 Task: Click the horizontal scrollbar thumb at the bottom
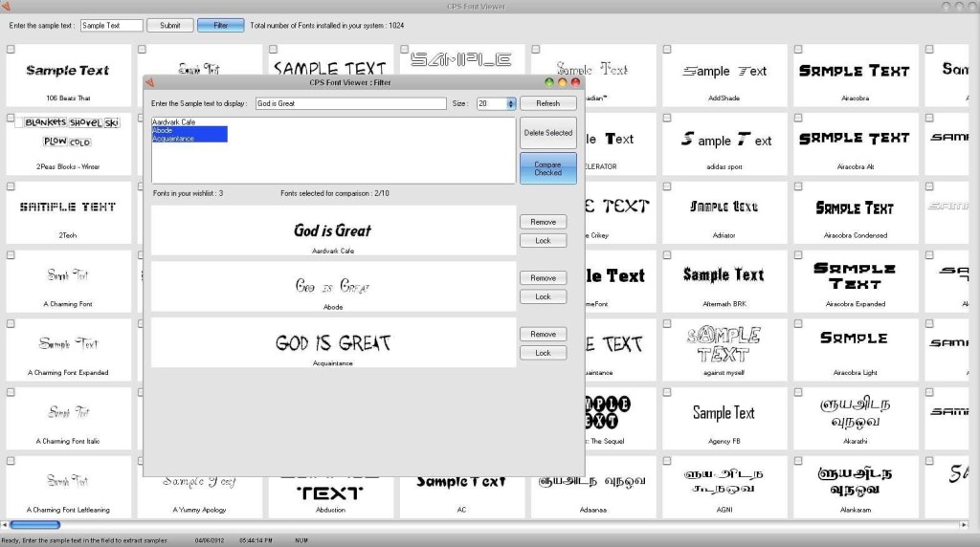(x=34, y=525)
